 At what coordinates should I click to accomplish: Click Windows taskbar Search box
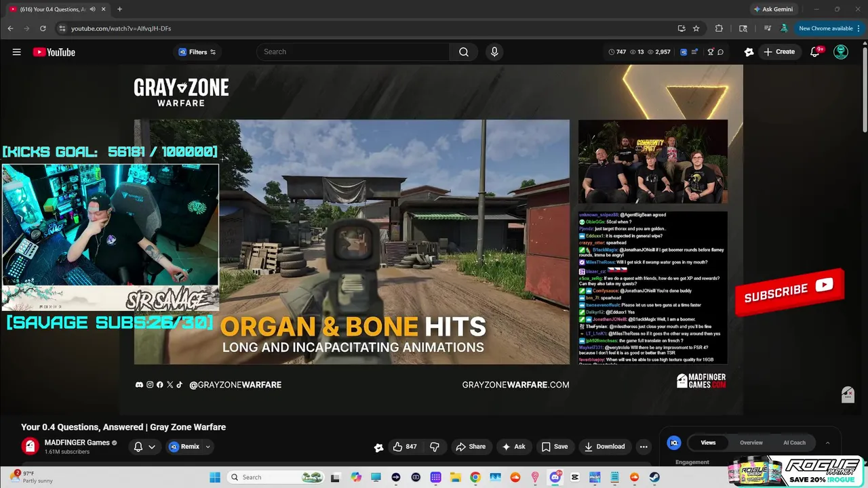275,477
